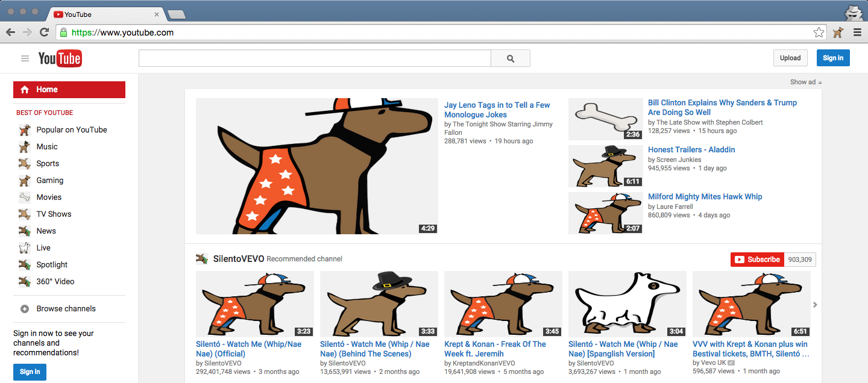Open Krept & Konan Freak Of The Week title

tap(495, 349)
